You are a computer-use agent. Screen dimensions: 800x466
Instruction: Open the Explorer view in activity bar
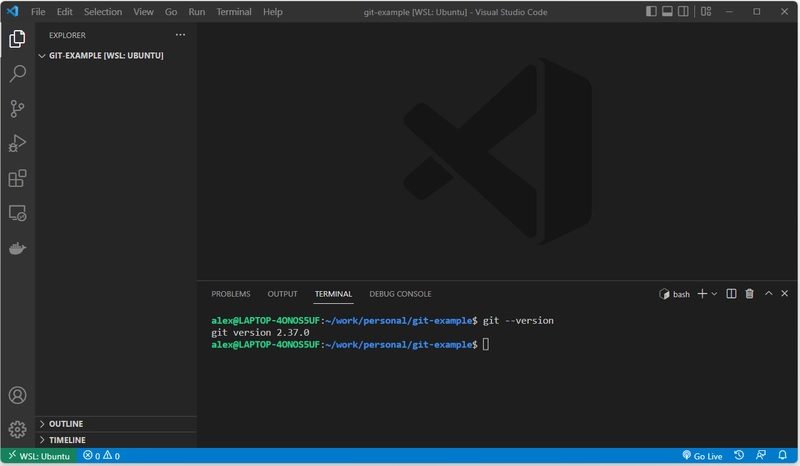click(x=17, y=39)
